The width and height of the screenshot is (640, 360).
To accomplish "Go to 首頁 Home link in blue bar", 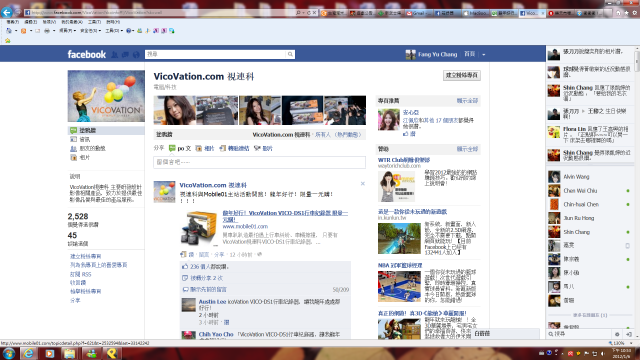I will click(x=469, y=54).
